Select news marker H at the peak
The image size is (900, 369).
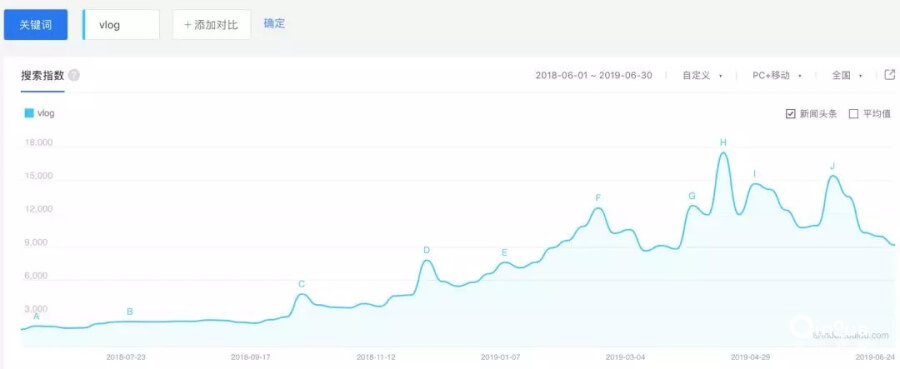pos(723,142)
